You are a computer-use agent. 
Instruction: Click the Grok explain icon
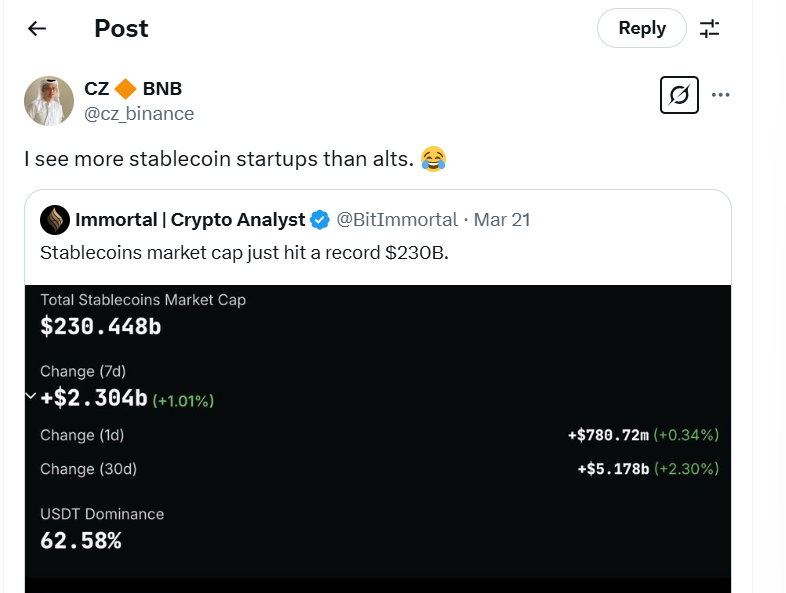[x=679, y=95]
